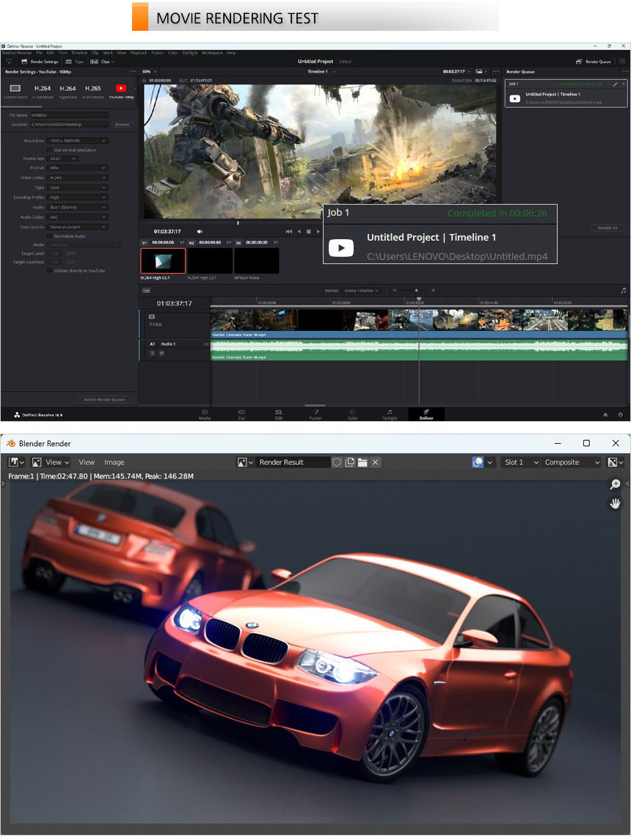Screen dimensions: 631x840
Task: Toggle fake user shield for Render Result
Action: click(336, 462)
